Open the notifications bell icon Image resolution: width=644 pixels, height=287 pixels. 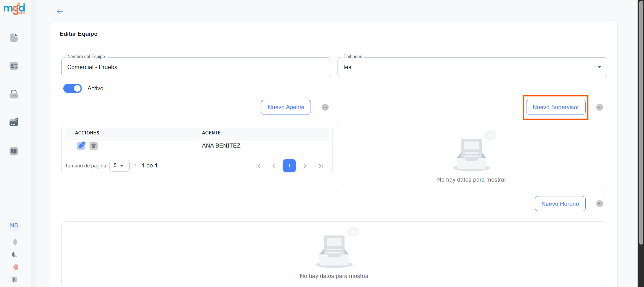15,242
